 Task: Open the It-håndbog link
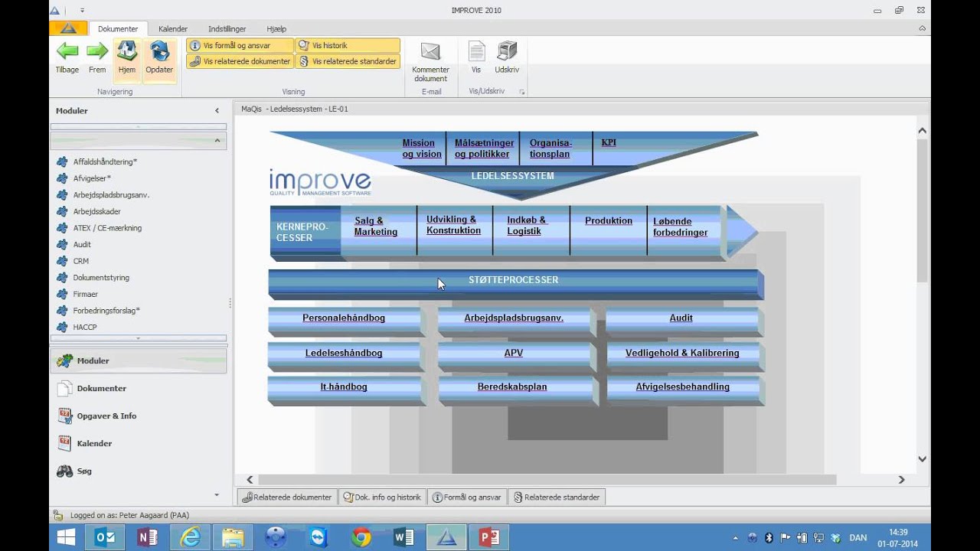coord(344,386)
